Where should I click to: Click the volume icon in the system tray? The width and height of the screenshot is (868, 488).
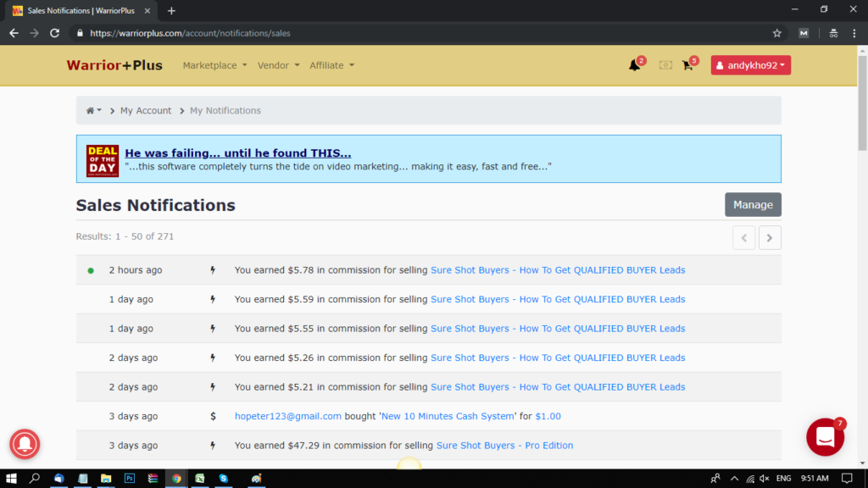765,479
